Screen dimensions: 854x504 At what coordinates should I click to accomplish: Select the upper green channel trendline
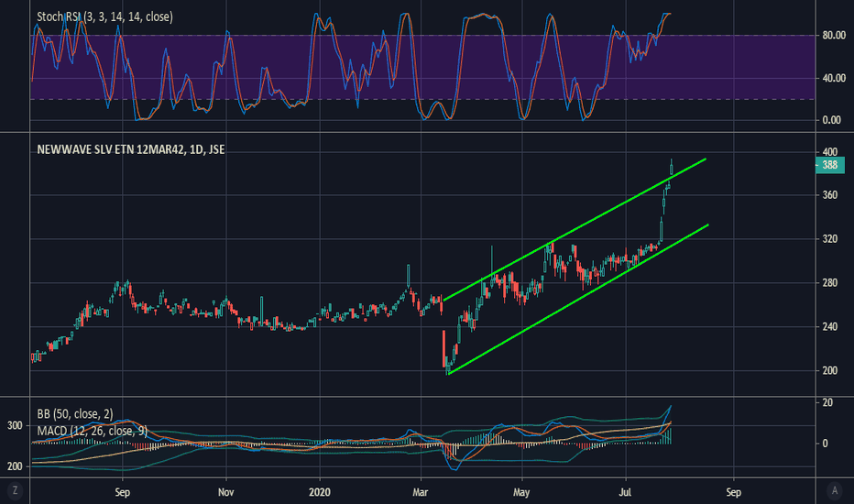(575, 229)
